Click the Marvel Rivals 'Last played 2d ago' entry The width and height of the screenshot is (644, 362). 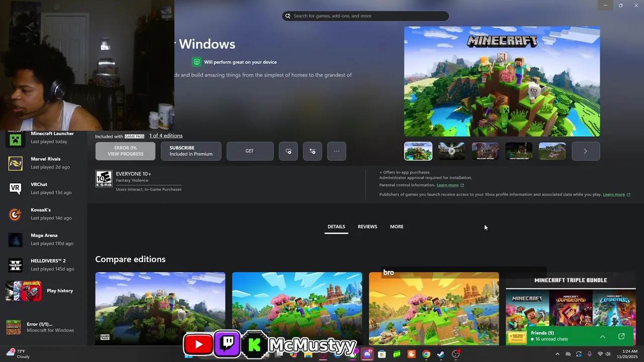point(50,167)
